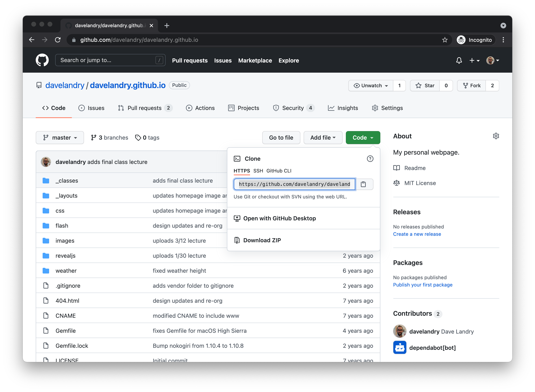Click the GitHub Octocat logo

[42, 60]
